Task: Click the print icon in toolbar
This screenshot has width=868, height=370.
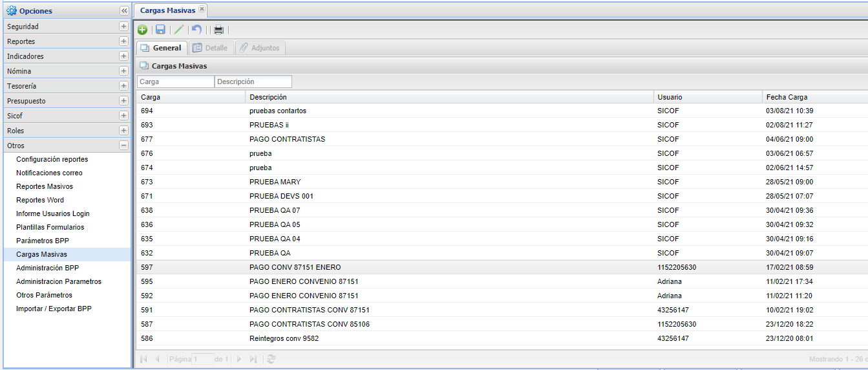Action: click(218, 30)
